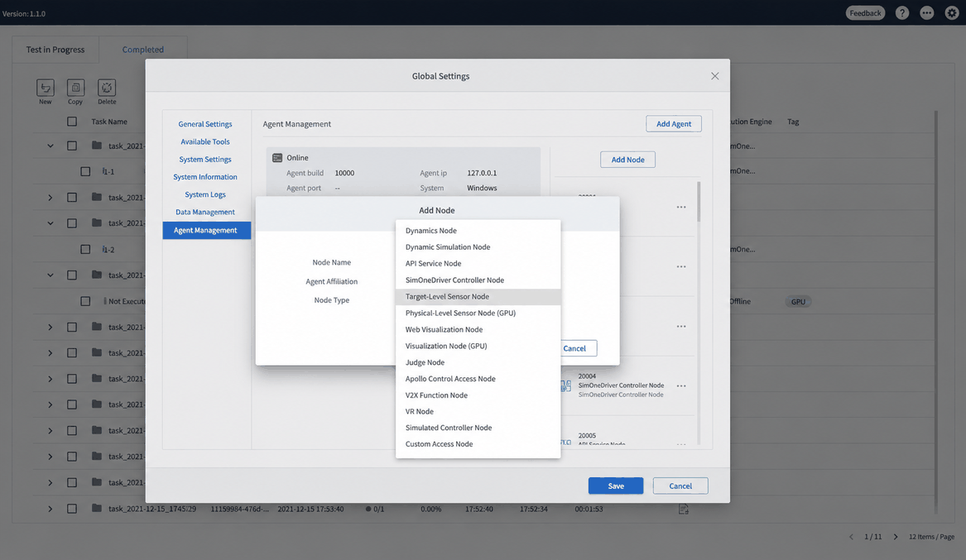This screenshot has height=560, width=966.
Task: Click the node list scrollbar
Action: 699,201
